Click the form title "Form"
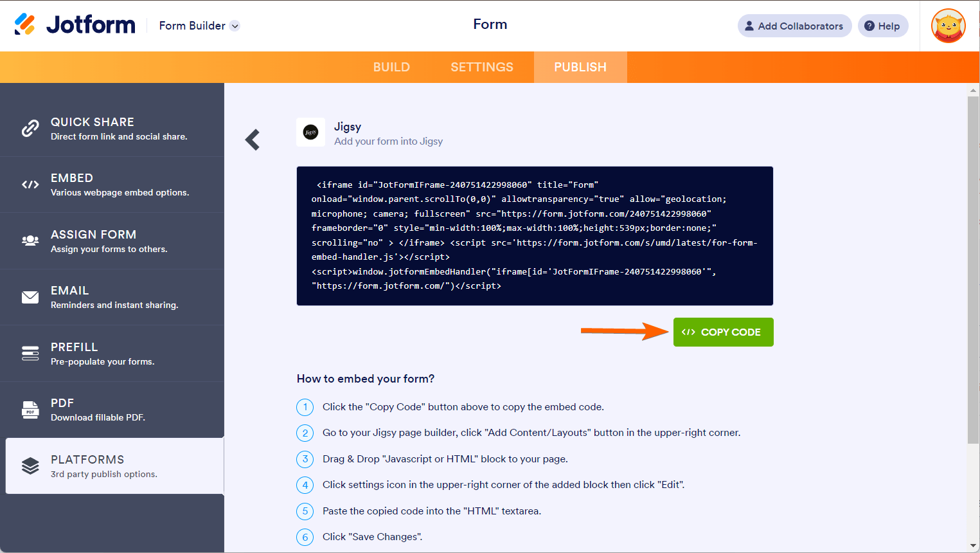Viewport: 980px width, 553px height. coord(490,24)
